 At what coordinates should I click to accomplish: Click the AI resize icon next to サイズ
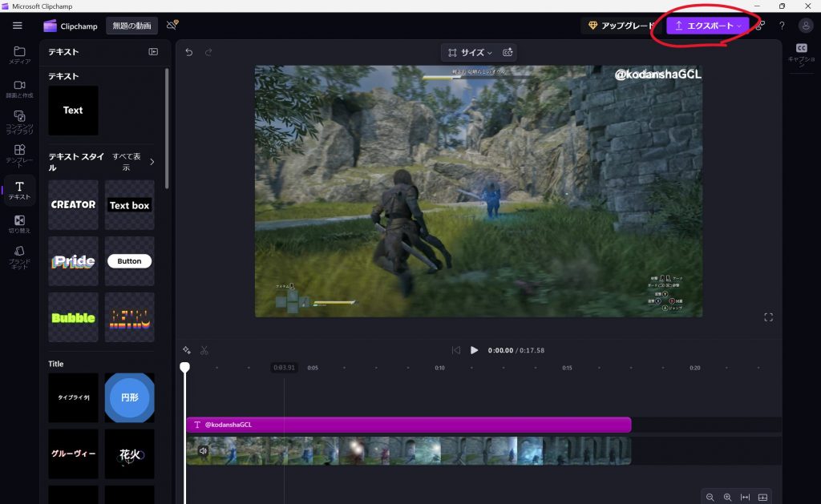pos(508,52)
